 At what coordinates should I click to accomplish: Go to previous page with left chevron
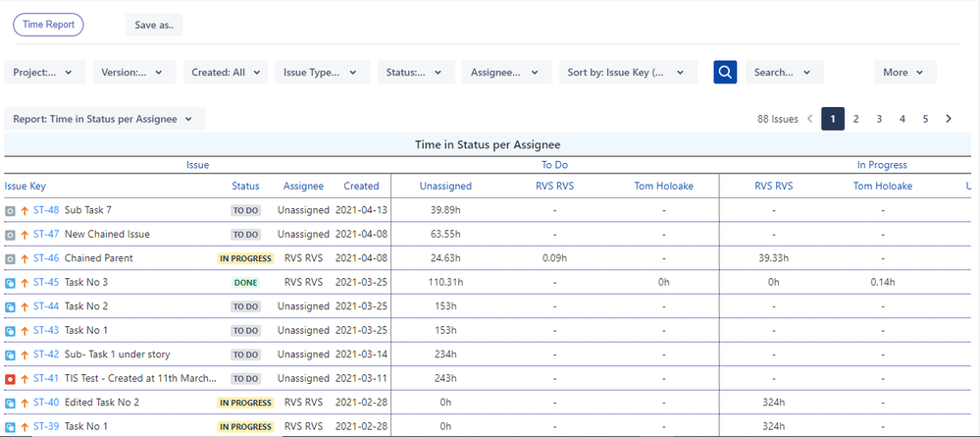click(x=810, y=119)
